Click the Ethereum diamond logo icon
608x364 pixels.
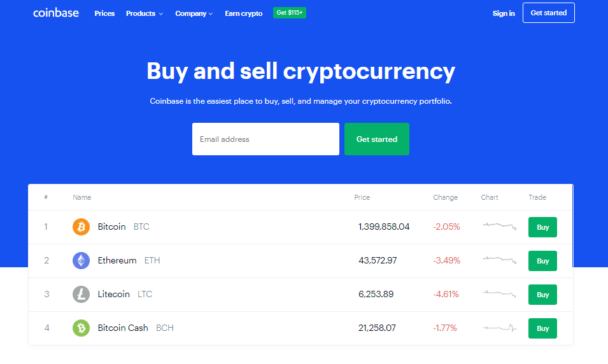tap(81, 260)
